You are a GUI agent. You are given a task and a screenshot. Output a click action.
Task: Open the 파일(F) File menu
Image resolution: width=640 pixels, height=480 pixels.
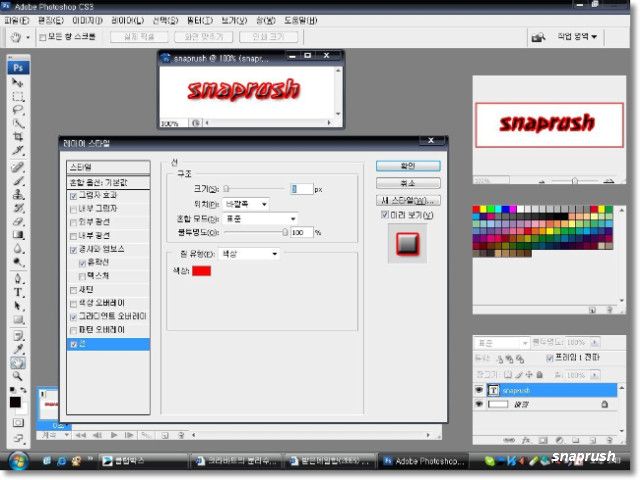(x=17, y=20)
